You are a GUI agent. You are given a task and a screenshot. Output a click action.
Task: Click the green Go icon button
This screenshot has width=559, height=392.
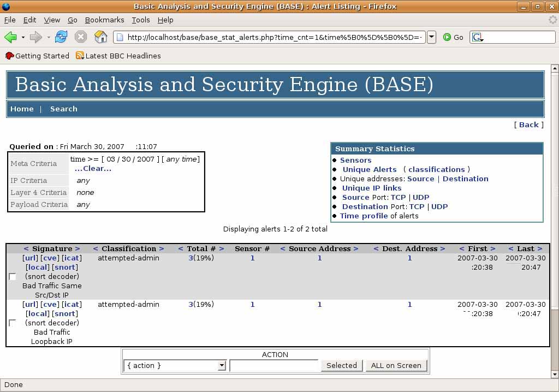click(x=447, y=37)
